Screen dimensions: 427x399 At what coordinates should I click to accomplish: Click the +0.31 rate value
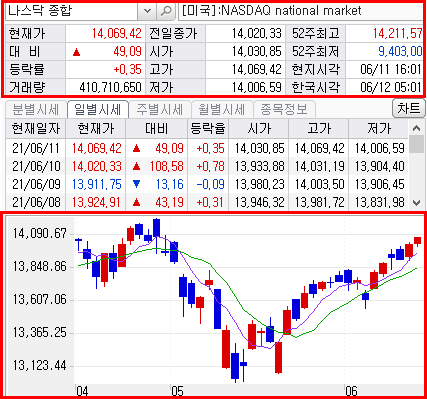click(210, 202)
